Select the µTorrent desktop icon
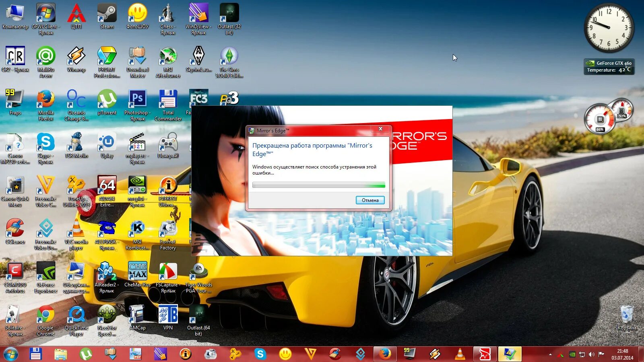Image resolution: width=644 pixels, height=362 pixels. tap(107, 102)
